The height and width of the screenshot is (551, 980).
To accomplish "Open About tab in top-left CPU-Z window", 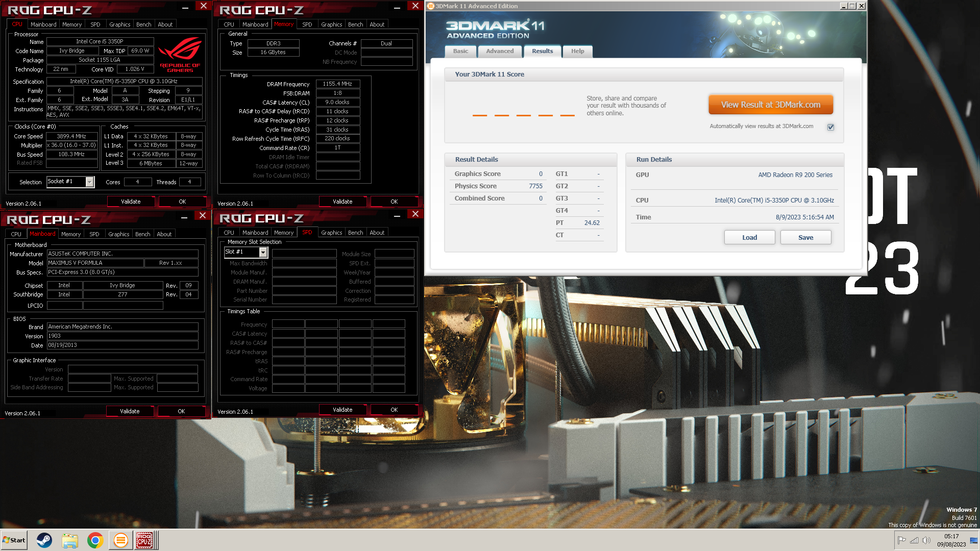I will coord(165,24).
